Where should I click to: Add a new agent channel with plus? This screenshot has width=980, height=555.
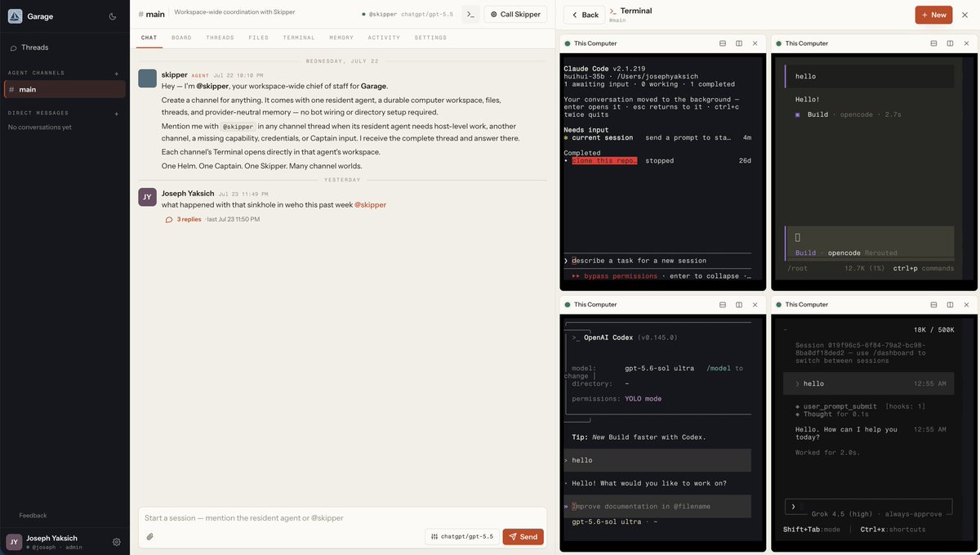click(x=117, y=74)
